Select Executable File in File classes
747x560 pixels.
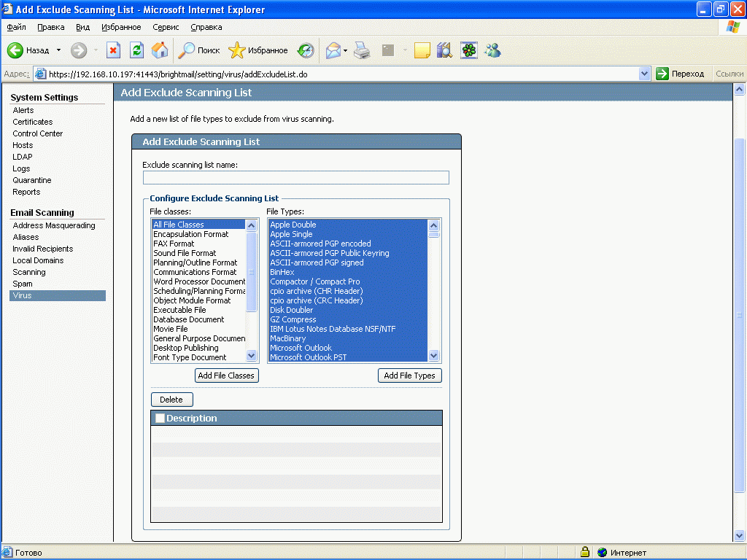pos(199,310)
